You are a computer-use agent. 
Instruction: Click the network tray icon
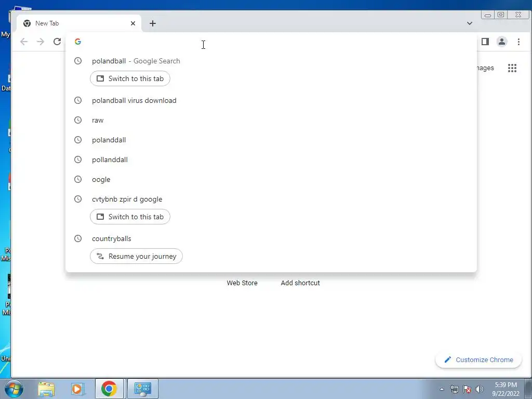[x=454, y=389]
